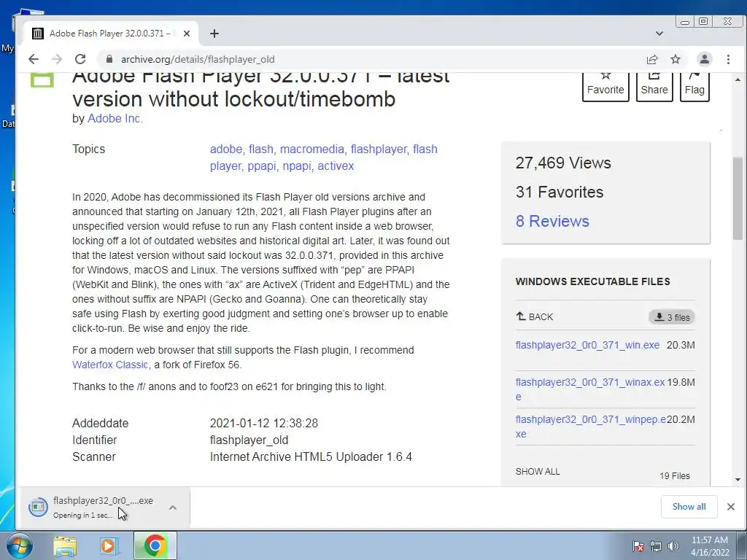Image resolution: width=747 pixels, height=560 pixels.
Task: Close the downloads shelf
Action: (731, 507)
